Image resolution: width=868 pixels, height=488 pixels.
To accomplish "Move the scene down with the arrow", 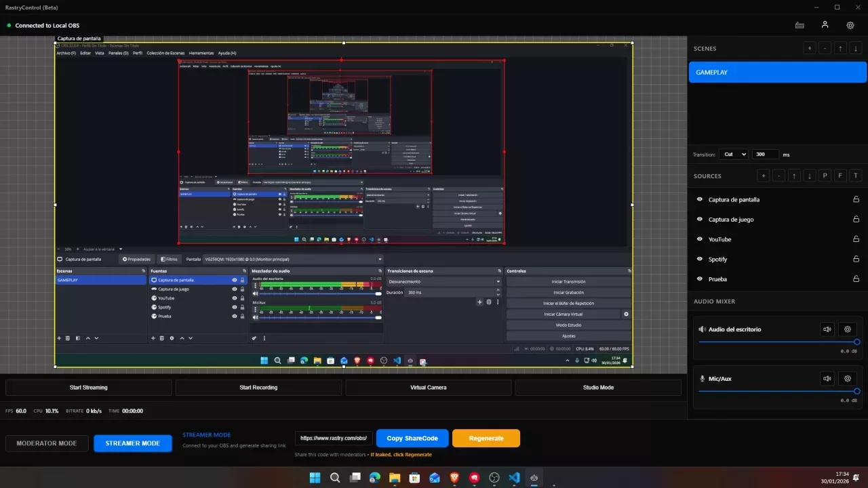I will pos(856,48).
